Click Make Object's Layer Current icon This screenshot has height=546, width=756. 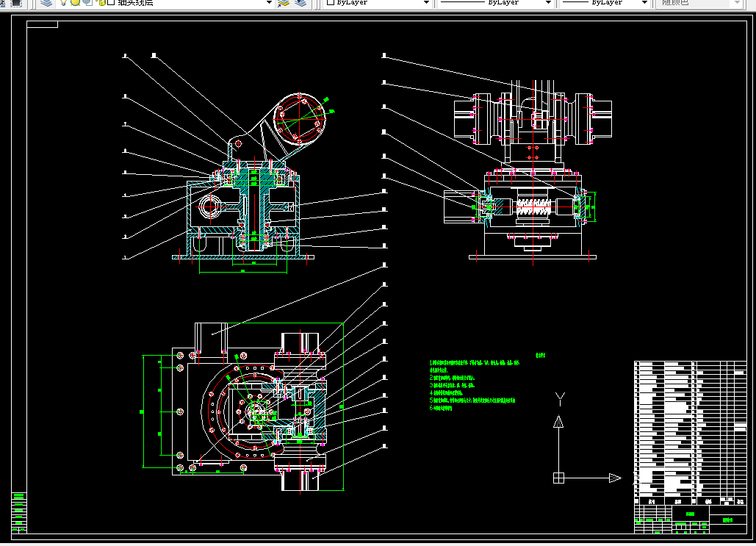(284, 3)
